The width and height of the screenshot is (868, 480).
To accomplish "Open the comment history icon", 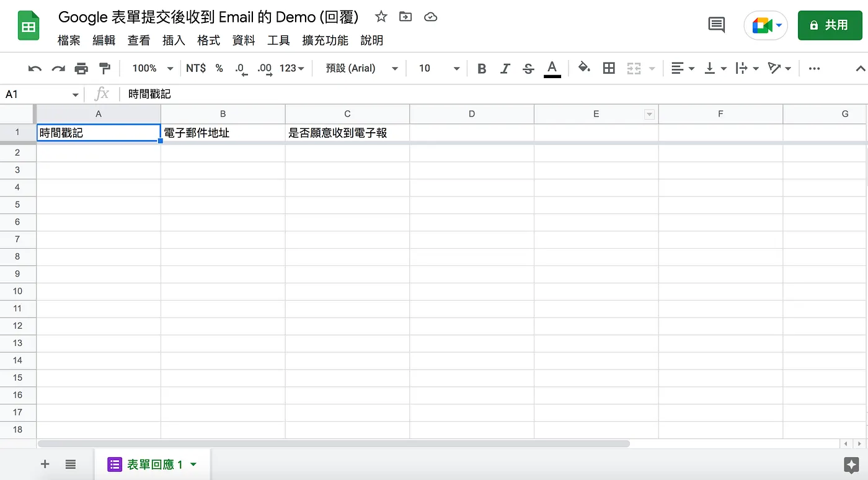I will pos(717,25).
